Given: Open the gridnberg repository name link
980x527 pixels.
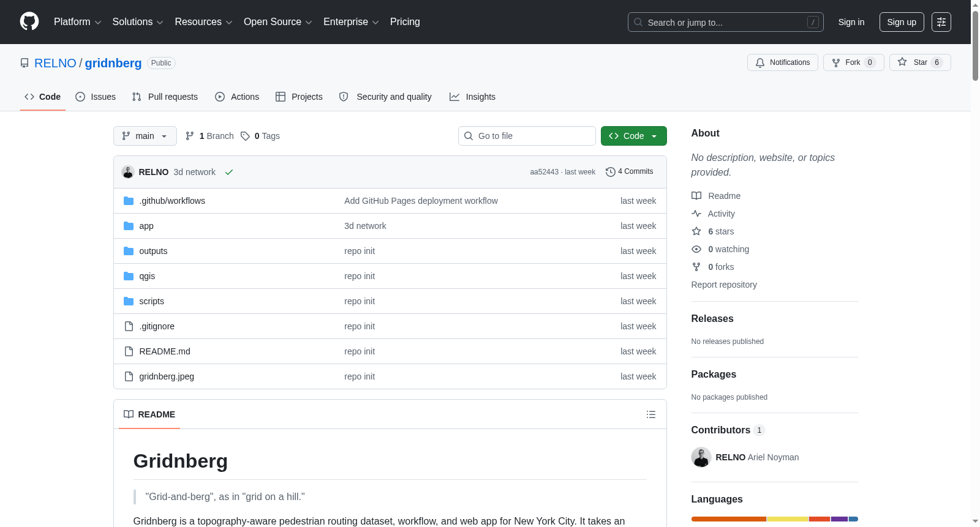Looking at the screenshot, I should (113, 63).
